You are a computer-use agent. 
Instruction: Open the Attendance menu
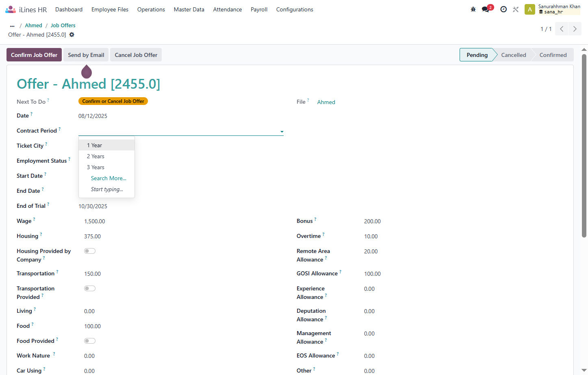(x=228, y=9)
